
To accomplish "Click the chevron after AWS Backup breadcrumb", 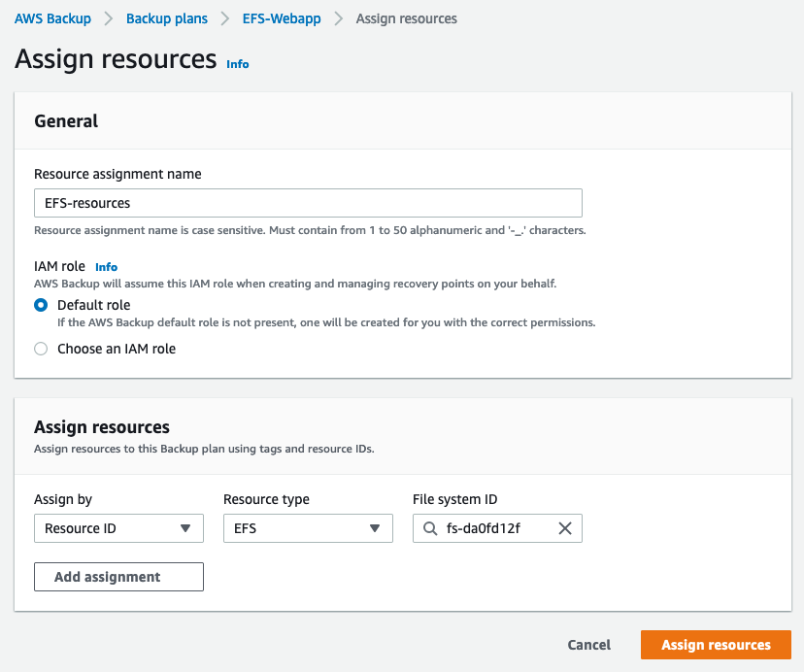I will coord(108,18).
